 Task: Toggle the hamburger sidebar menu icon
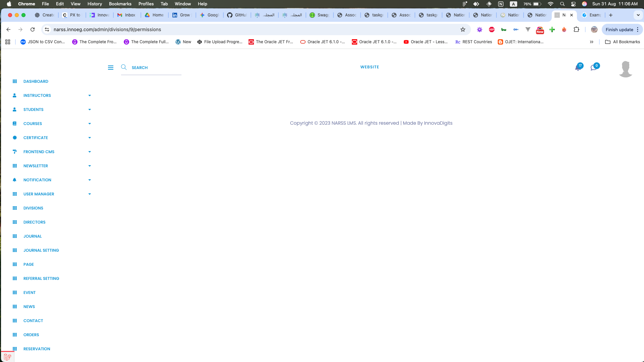coord(111,68)
